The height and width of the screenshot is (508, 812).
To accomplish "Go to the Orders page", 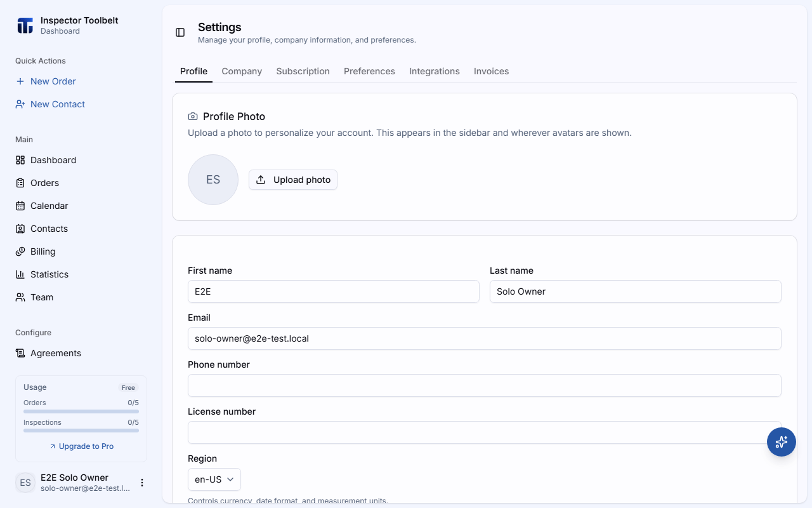I will [x=81, y=183].
